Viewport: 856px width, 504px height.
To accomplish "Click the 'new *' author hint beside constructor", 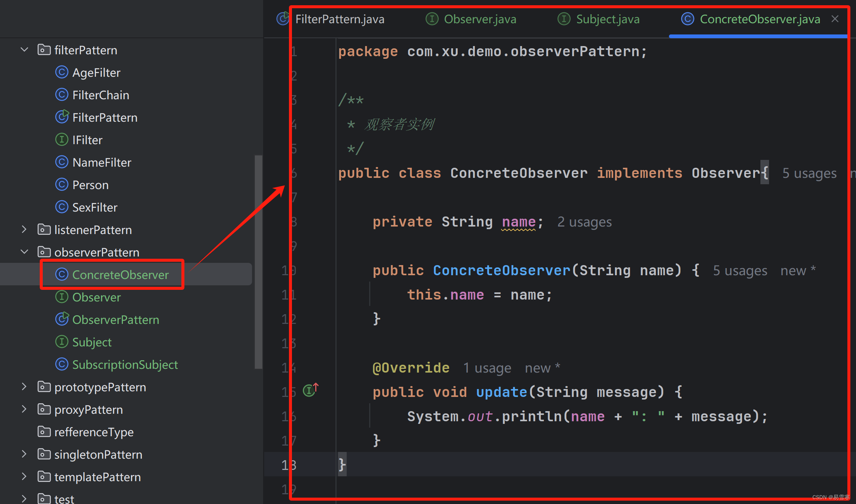I will coord(798,270).
